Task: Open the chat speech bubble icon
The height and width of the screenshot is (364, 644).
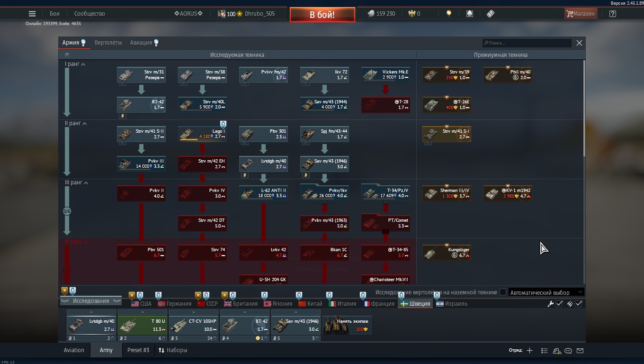Action: pyautogui.click(x=568, y=351)
